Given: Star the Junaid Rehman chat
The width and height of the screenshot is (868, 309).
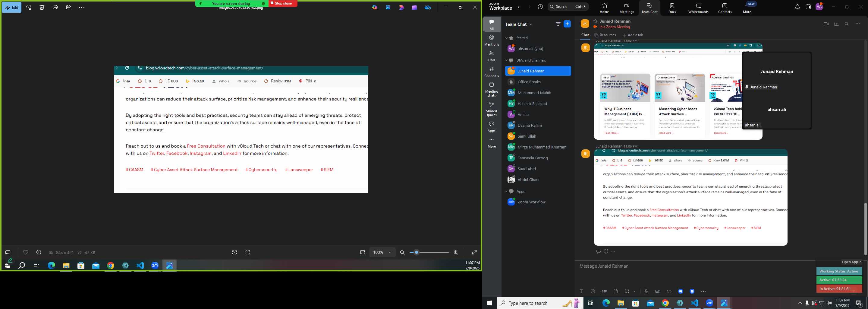Looking at the screenshot, I should pos(596,21).
